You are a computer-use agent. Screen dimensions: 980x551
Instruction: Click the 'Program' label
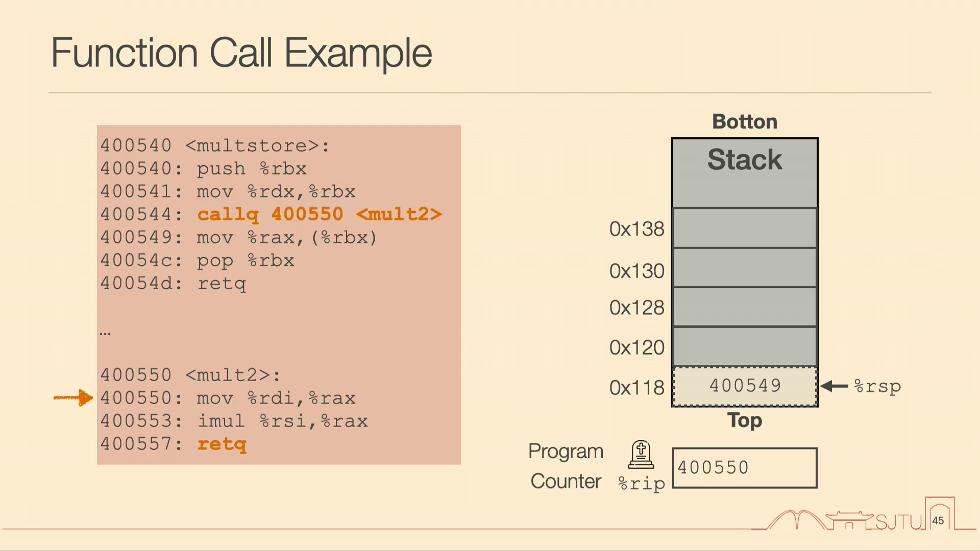[566, 452]
